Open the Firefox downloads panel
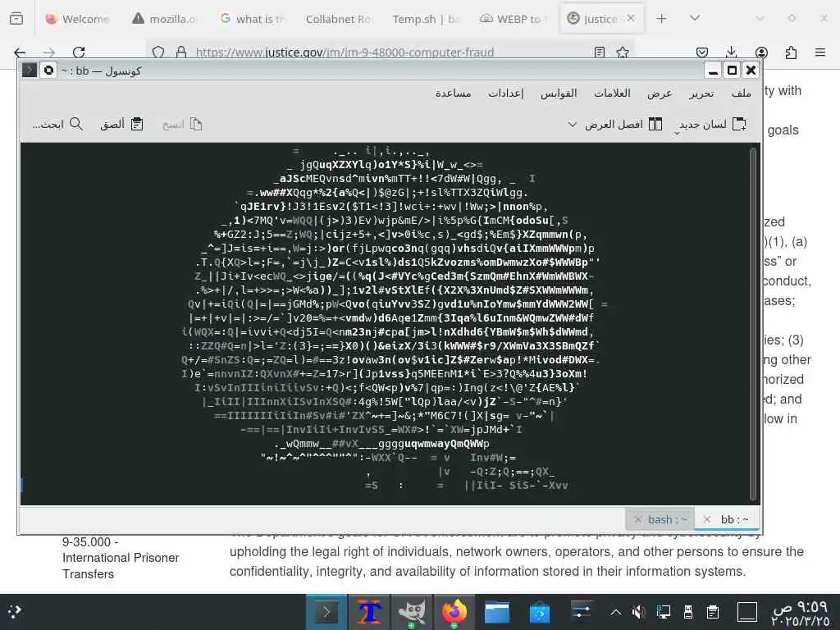The image size is (840, 630). point(731,52)
